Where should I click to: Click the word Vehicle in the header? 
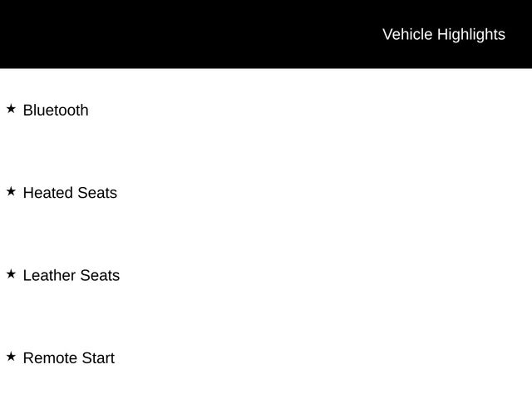407,34
